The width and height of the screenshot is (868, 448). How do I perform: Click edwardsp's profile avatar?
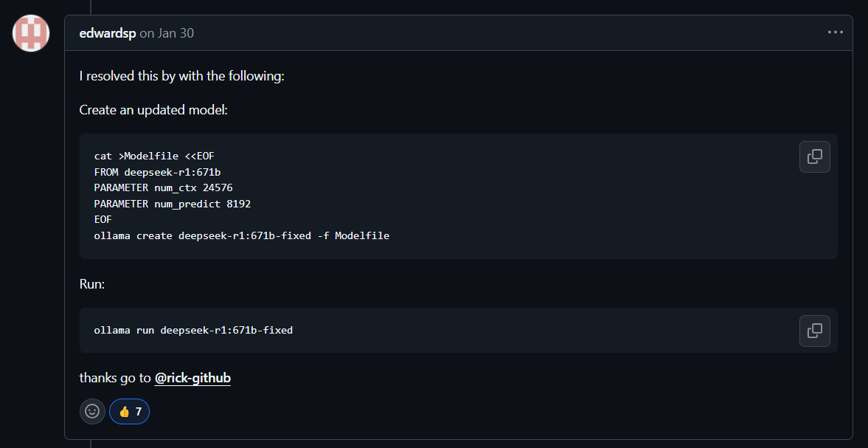point(31,33)
